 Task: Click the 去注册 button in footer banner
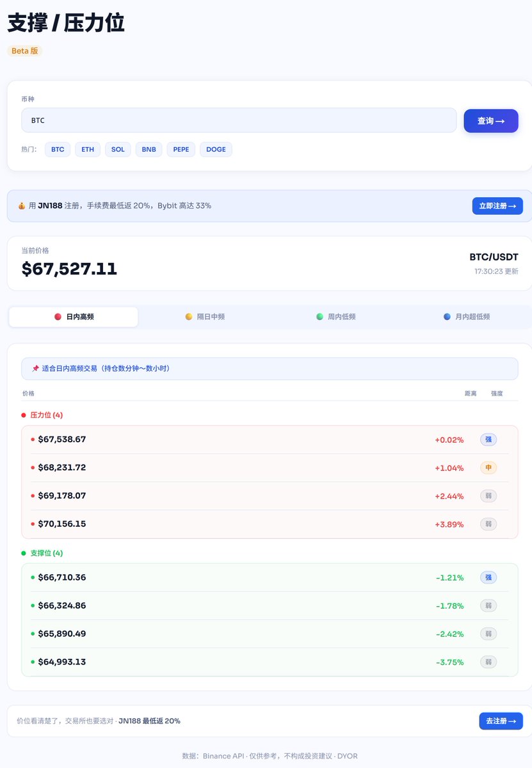(501, 721)
